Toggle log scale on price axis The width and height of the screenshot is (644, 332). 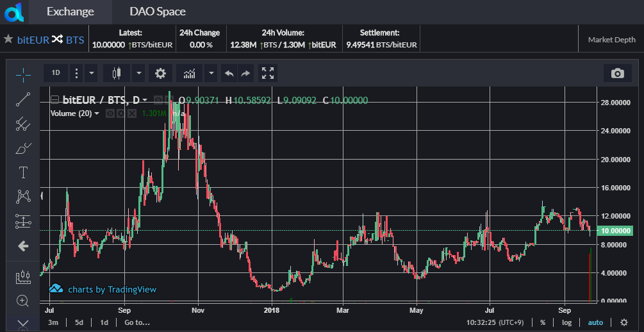click(566, 322)
